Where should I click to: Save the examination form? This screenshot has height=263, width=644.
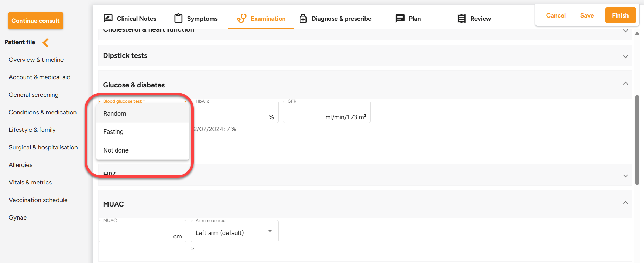pos(587,15)
